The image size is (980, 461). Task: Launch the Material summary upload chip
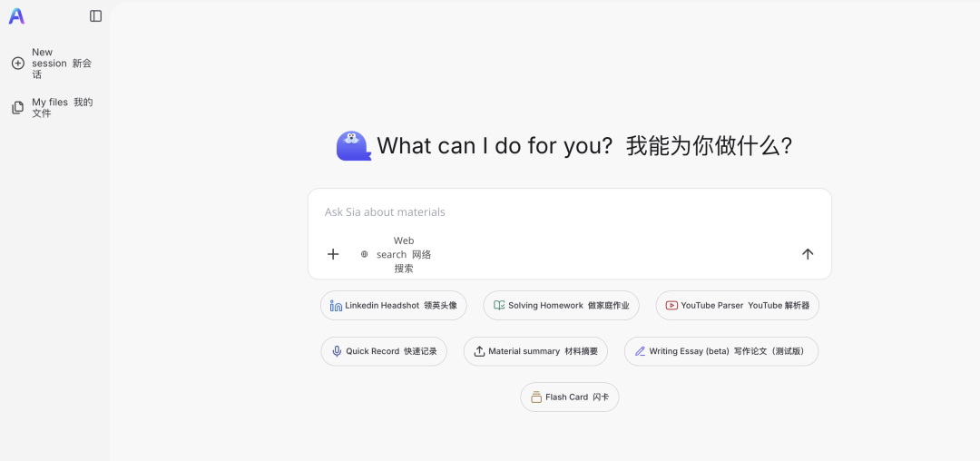pyautogui.click(x=535, y=351)
